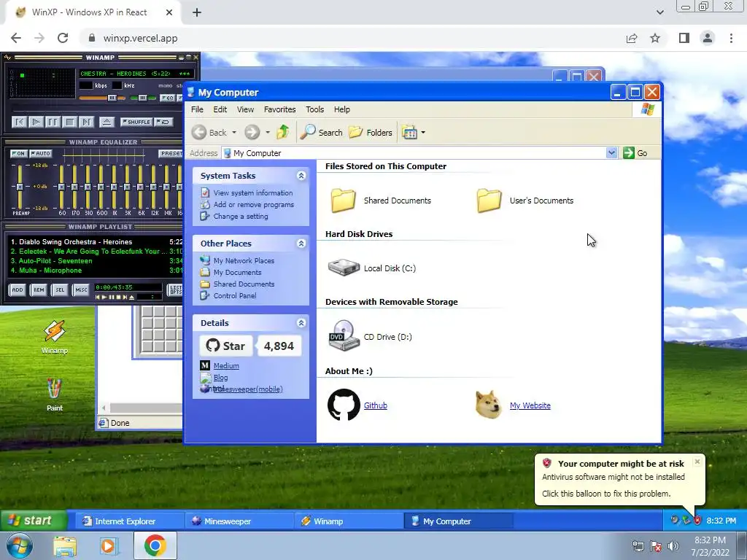747x560 pixels.
Task: Open Control Panel under Other Places
Action: pyautogui.click(x=235, y=296)
